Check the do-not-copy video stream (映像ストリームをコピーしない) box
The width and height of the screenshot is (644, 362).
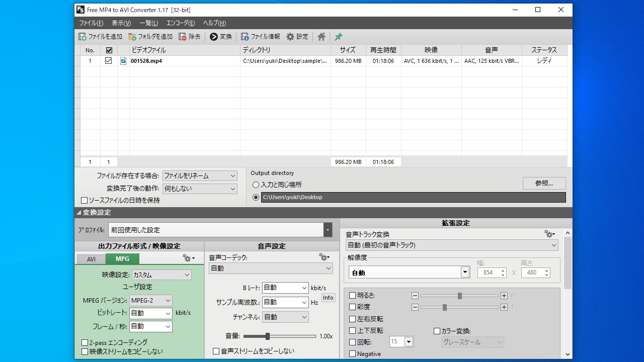[85, 351]
